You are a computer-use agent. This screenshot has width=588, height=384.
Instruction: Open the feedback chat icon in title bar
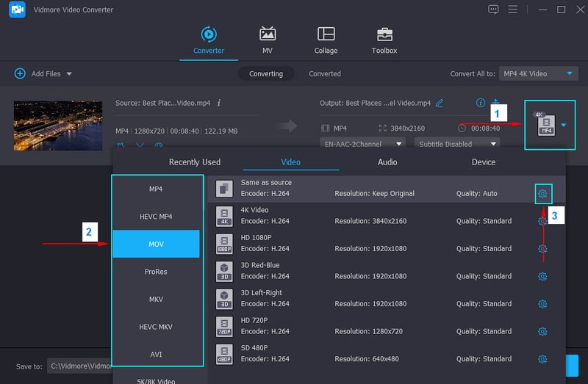[x=493, y=10]
